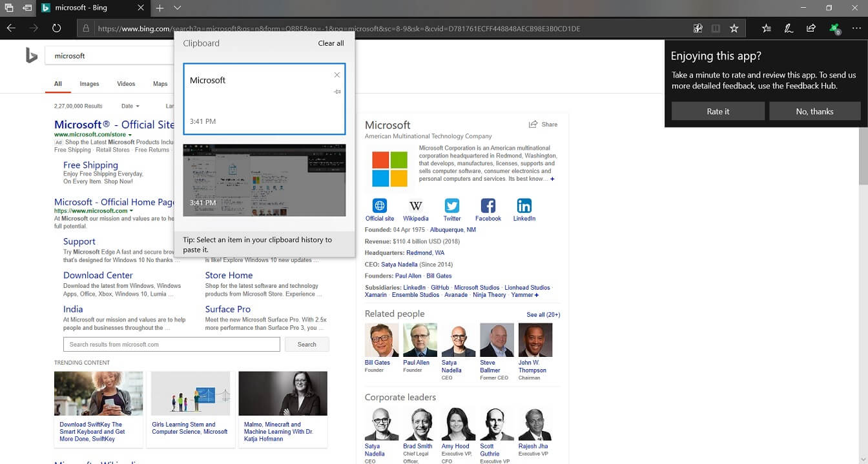Image resolution: width=868 pixels, height=464 pixels.
Task: Switch to the Videos tab
Action: (x=126, y=84)
